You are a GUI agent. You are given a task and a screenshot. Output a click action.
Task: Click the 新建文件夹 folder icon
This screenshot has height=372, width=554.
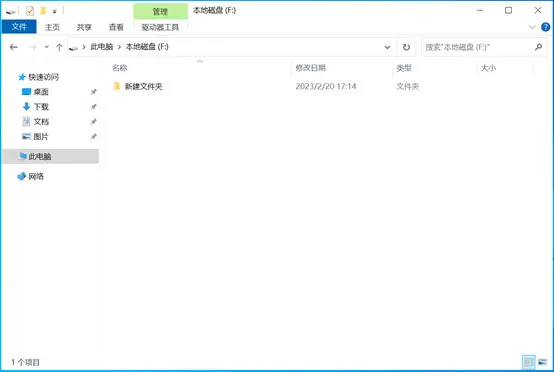tap(117, 86)
